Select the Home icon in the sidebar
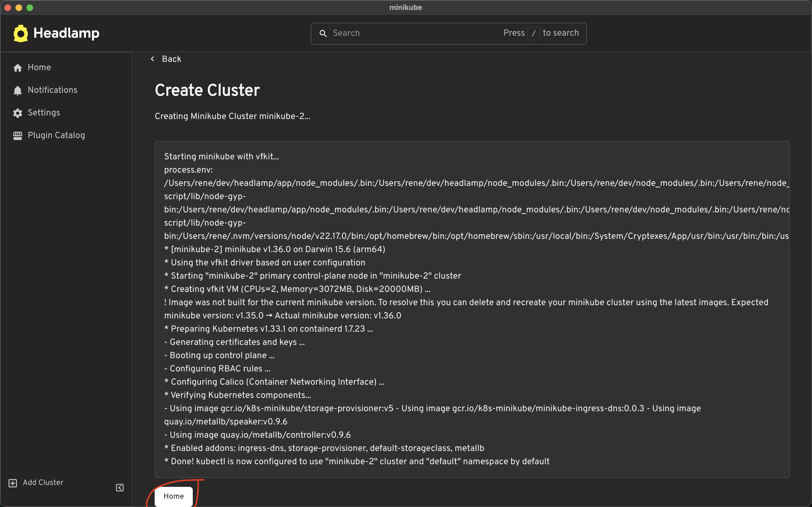 pos(17,67)
